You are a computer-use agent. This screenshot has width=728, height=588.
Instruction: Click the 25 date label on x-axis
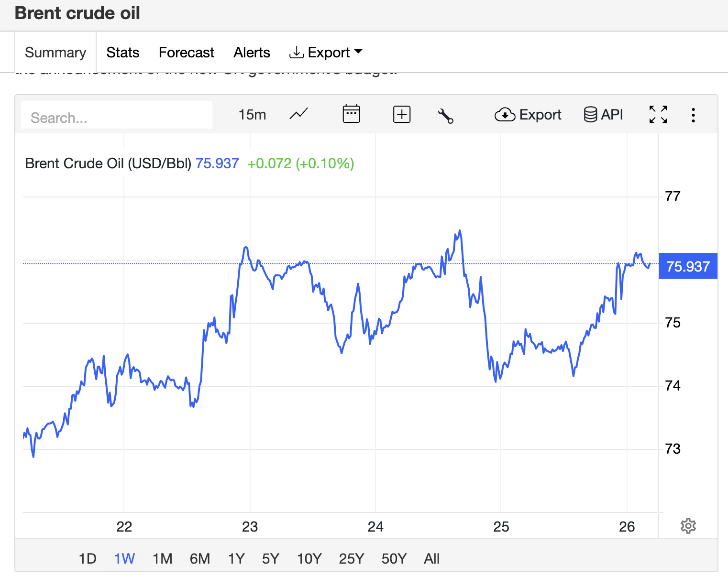(x=501, y=527)
